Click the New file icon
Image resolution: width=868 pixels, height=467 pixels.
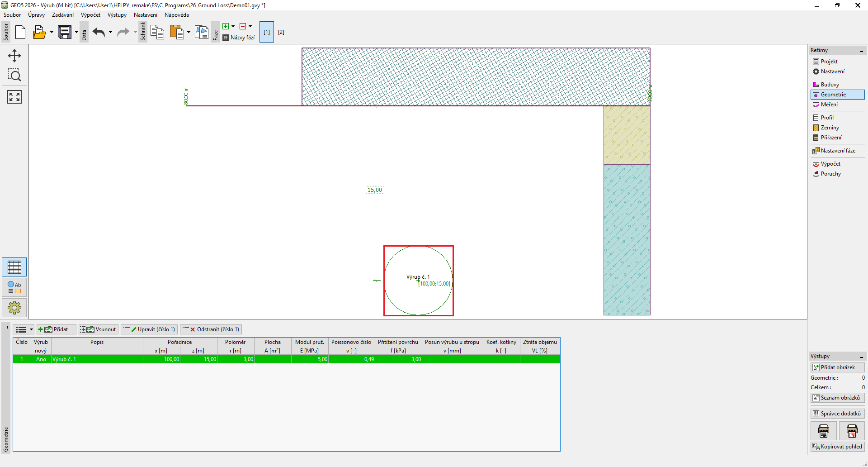(20, 32)
